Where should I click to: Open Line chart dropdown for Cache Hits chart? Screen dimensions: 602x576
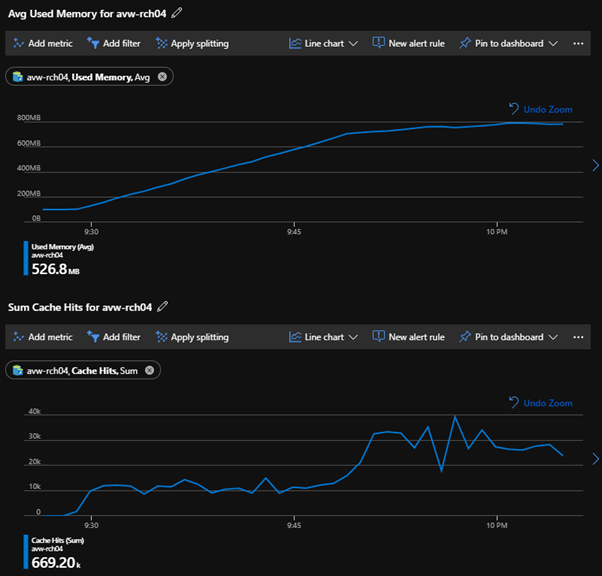[x=323, y=338]
